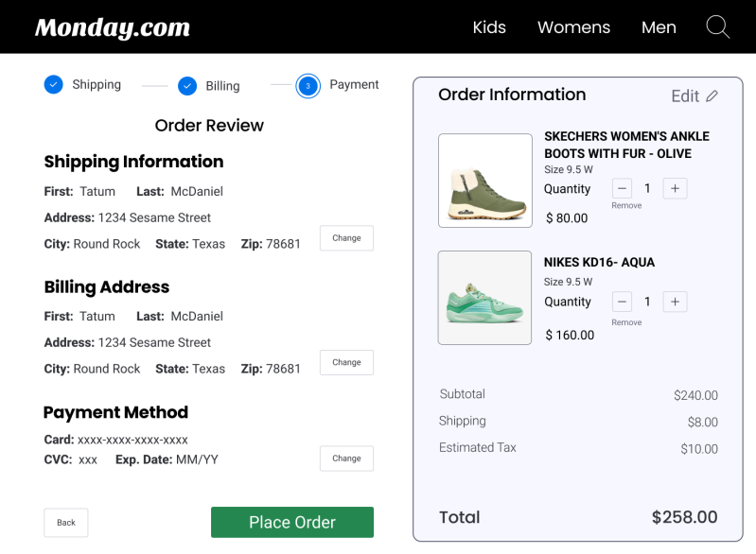Screen dimensions: 756x554
Task: Change the Shipping Information details
Action: tap(346, 238)
